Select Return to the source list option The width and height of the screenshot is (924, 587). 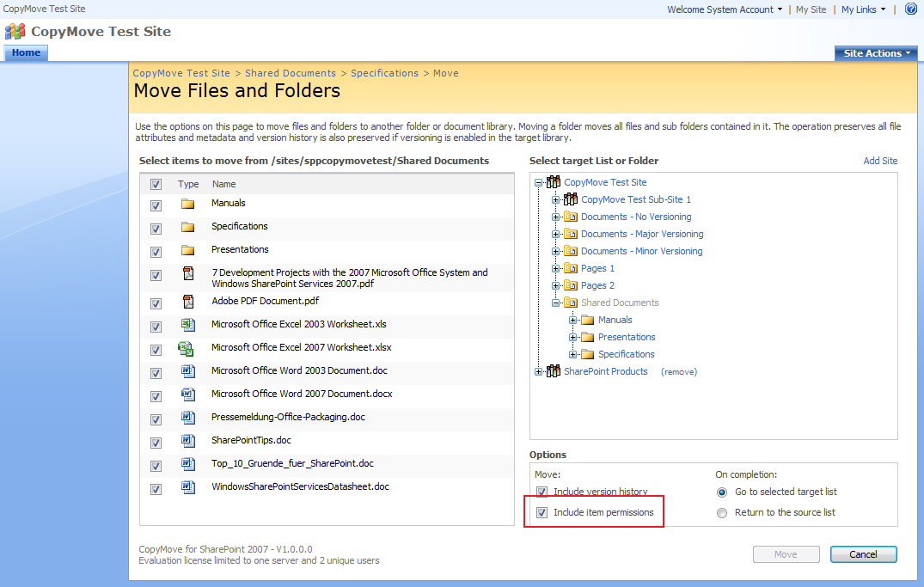(722, 513)
